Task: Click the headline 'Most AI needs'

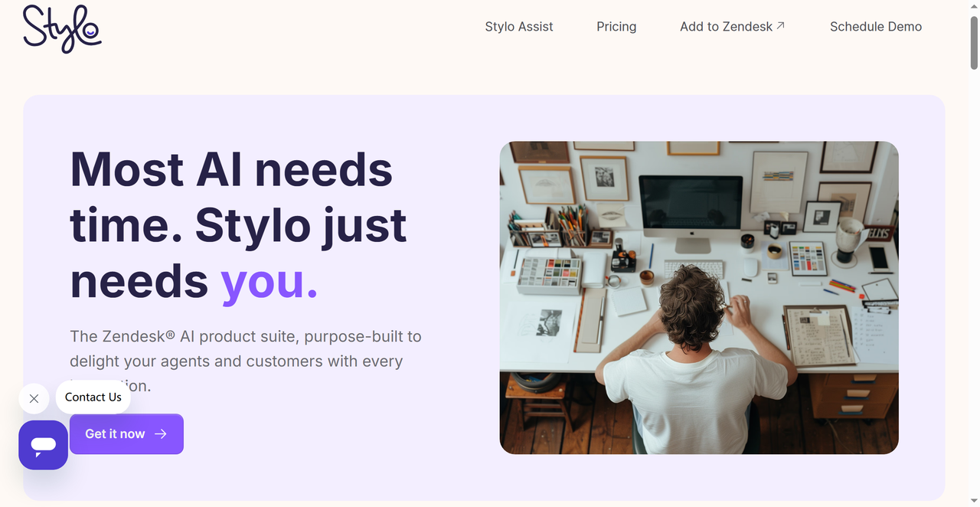Action: pos(231,168)
